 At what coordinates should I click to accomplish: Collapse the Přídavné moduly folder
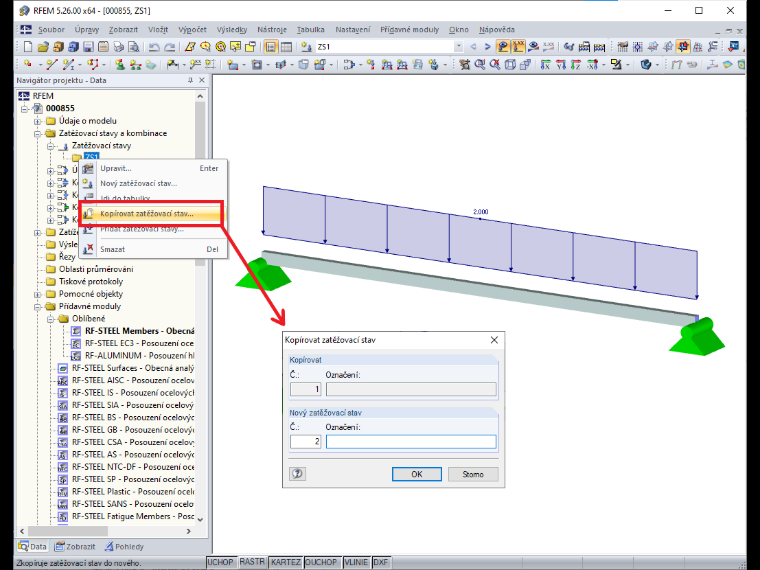(37, 306)
